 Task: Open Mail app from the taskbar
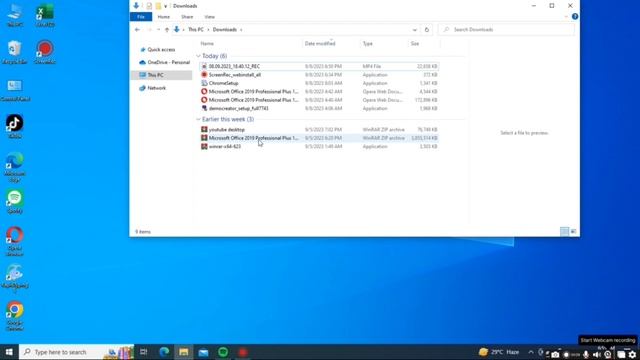[203, 352]
